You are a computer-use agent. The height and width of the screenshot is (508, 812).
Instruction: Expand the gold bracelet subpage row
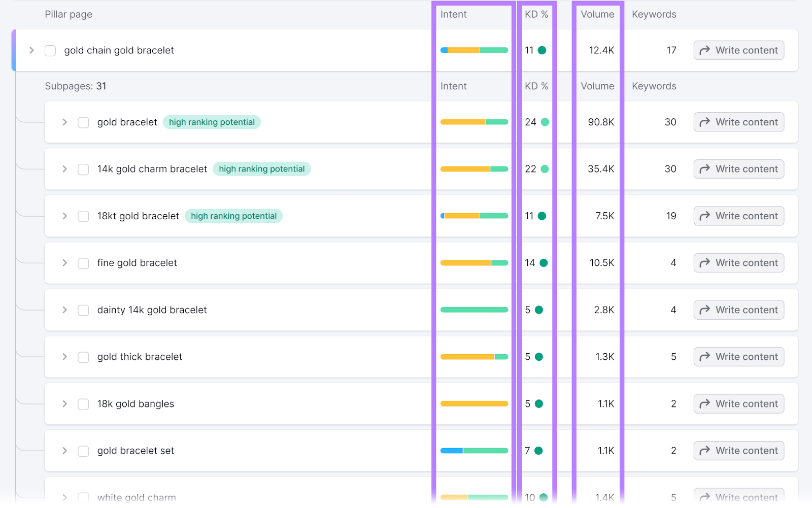[x=64, y=122]
